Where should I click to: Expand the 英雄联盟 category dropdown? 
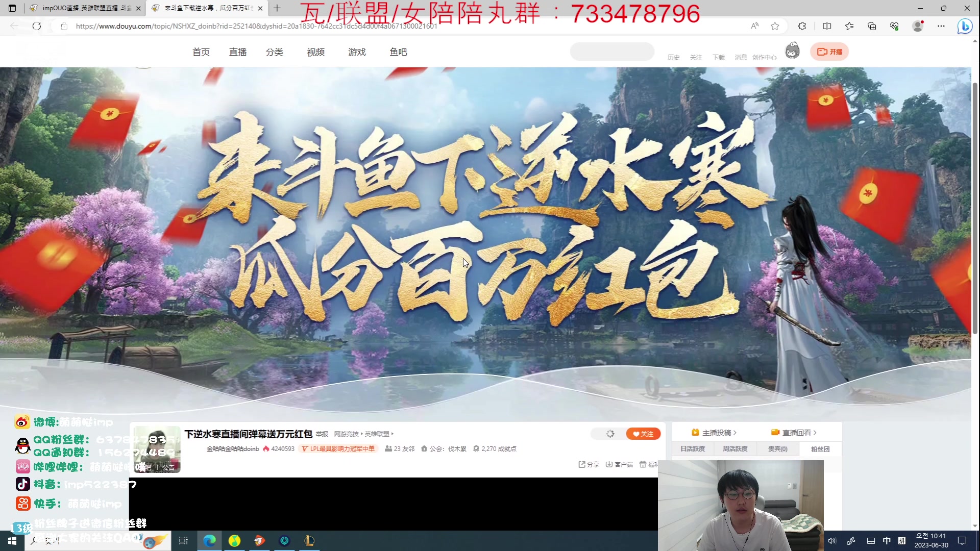(x=393, y=434)
